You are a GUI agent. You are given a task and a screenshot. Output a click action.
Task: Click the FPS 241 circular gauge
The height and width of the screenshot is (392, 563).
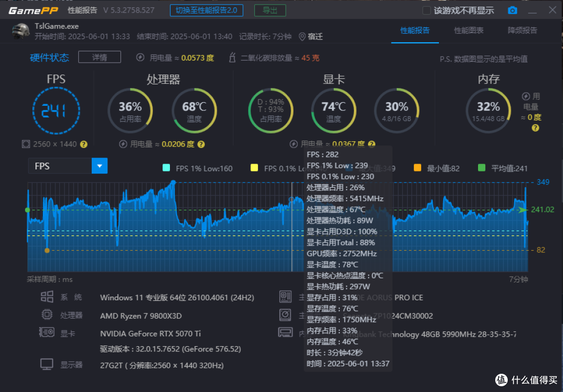(x=56, y=111)
